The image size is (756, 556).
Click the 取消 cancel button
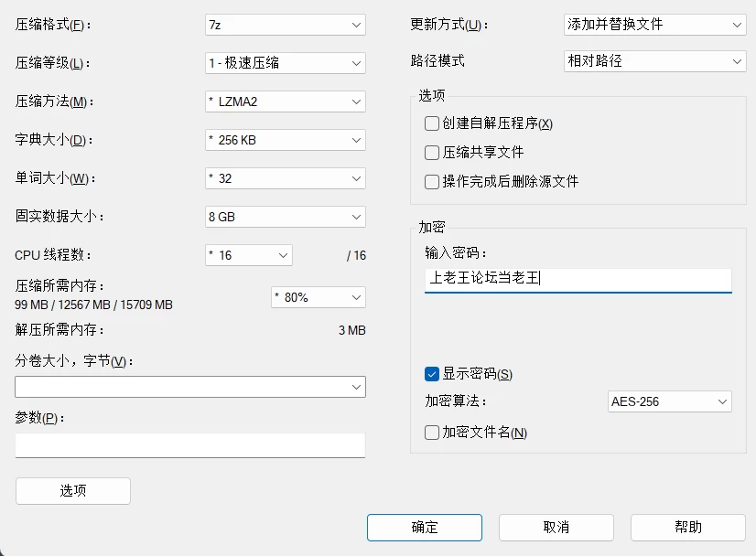click(556, 527)
